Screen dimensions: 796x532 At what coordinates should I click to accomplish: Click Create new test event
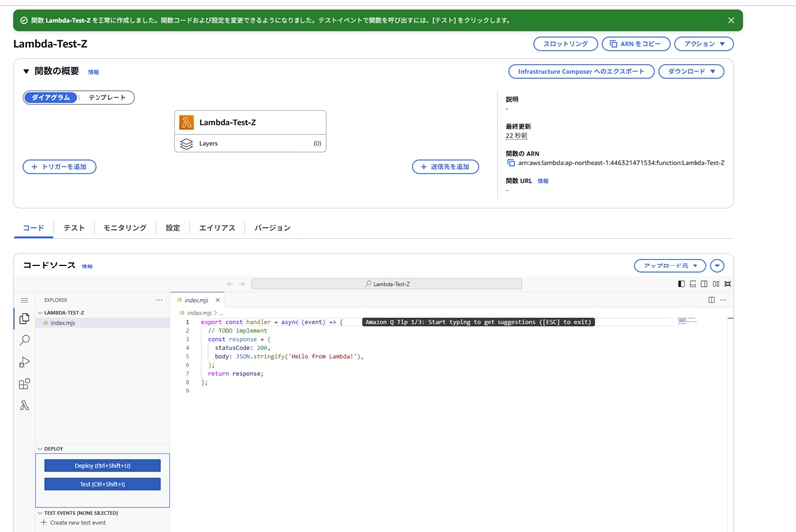tap(78, 523)
